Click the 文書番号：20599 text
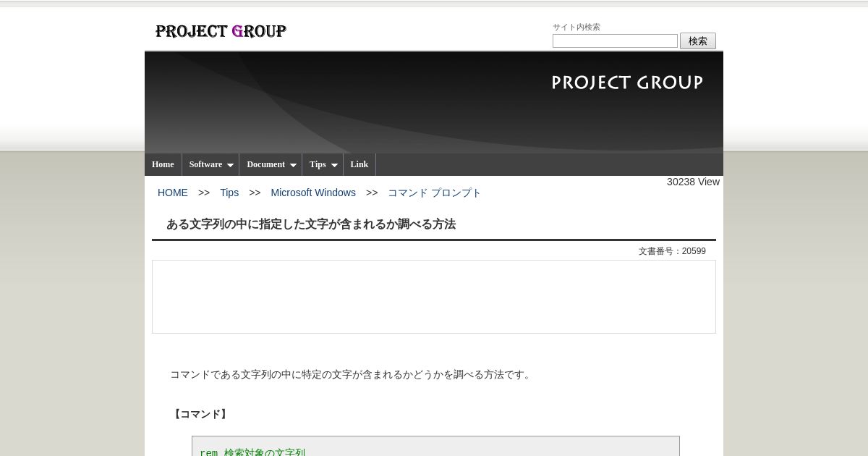The height and width of the screenshot is (456, 868). pos(672,251)
